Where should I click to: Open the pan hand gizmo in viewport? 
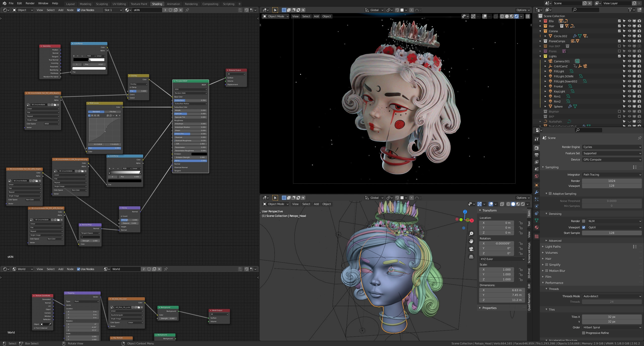(471, 241)
